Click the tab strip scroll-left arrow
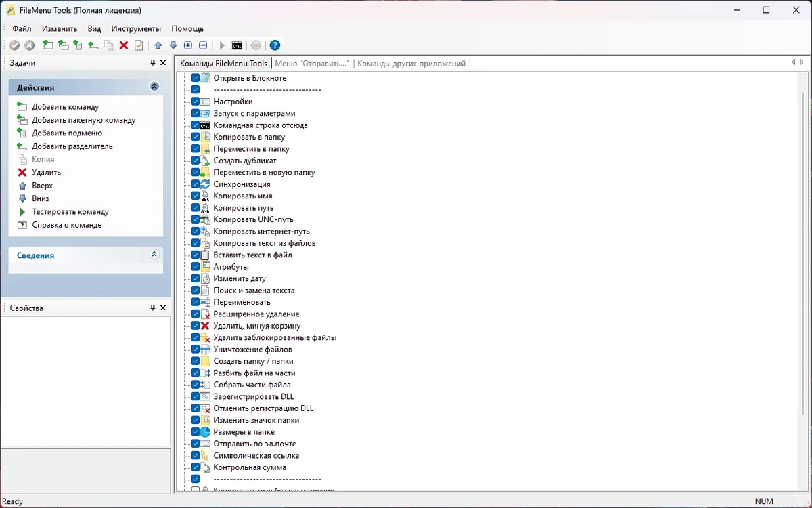Screen dimensions: 812x508 (x=794, y=62)
